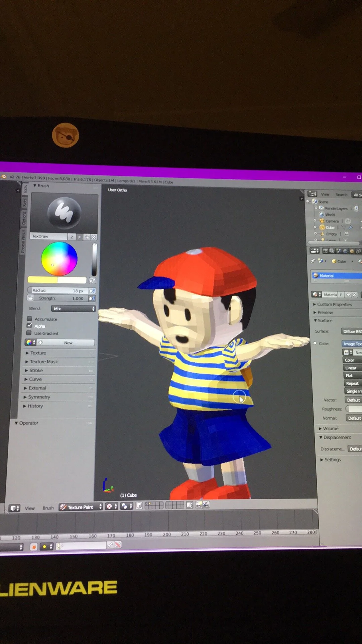Image resolution: width=362 pixels, height=644 pixels.
Task: Open the Object properties tab cube icon
Action: [352, 251]
